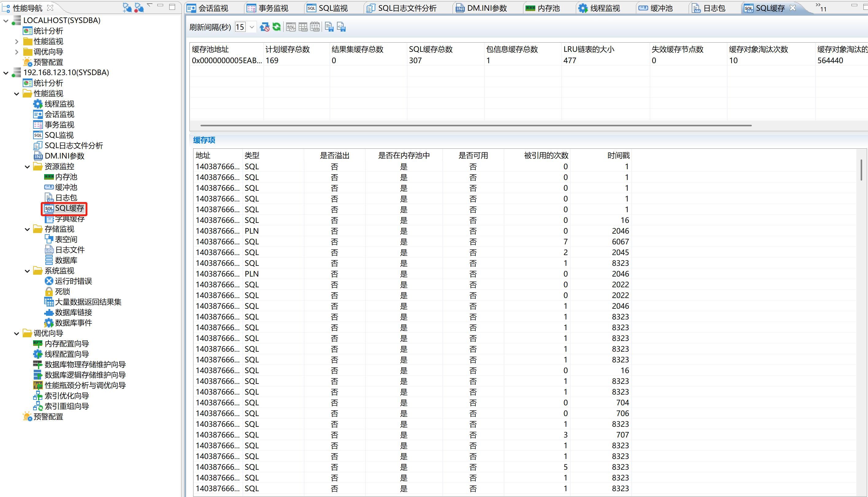Collapse 性能监视 under 192.168.123.10
This screenshot has height=497, width=868.
(17, 94)
